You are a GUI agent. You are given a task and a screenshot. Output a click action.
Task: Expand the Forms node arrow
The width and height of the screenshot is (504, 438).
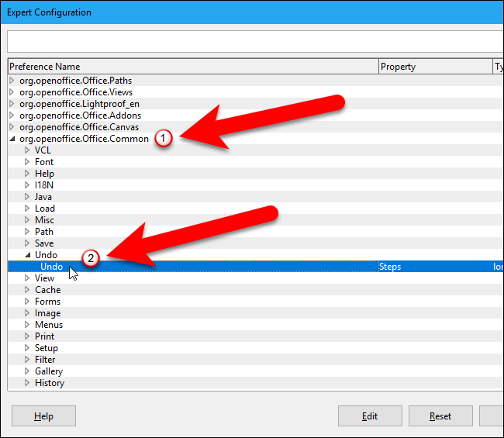27,302
